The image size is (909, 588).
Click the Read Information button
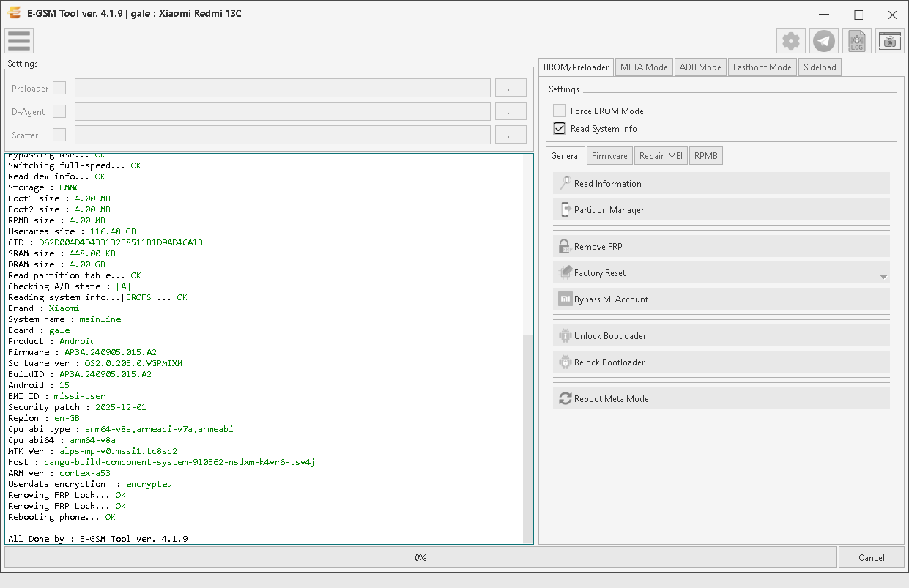[721, 183]
